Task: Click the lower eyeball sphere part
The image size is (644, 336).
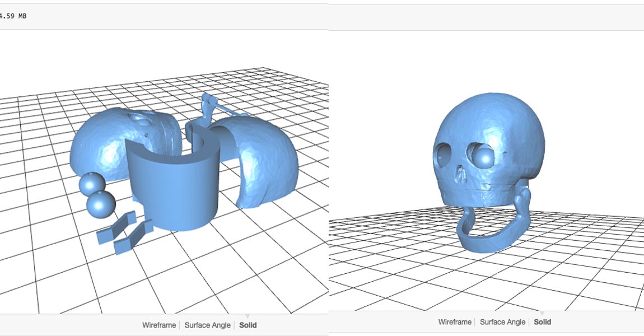Action: (x=101, y=204)
